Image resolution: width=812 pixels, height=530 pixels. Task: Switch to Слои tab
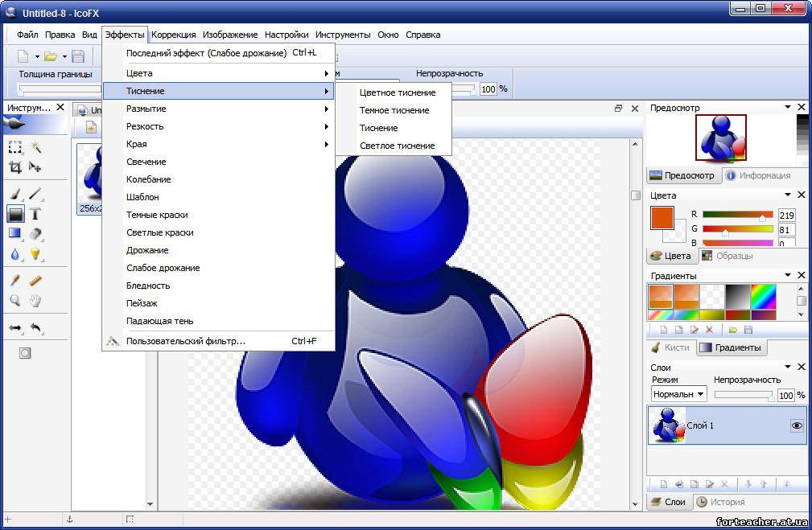click(669, 502)
